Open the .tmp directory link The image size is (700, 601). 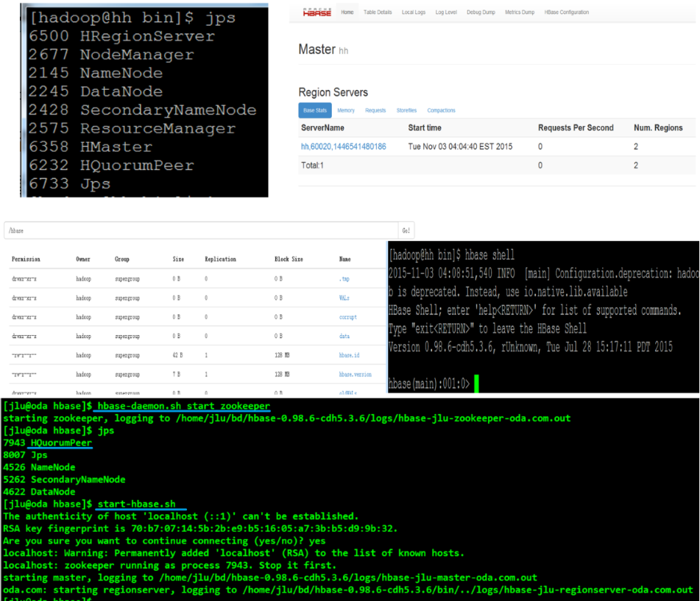344,279
